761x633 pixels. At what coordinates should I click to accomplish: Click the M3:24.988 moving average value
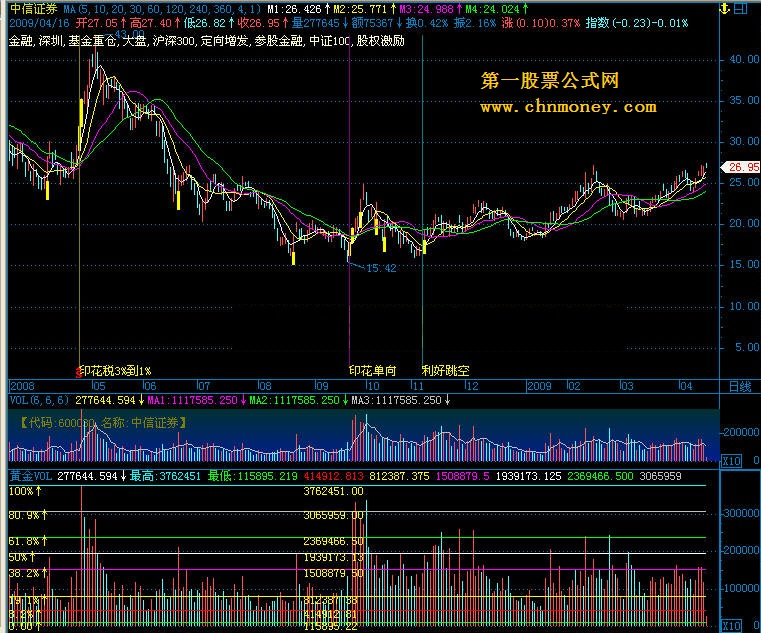pos(429,9)
